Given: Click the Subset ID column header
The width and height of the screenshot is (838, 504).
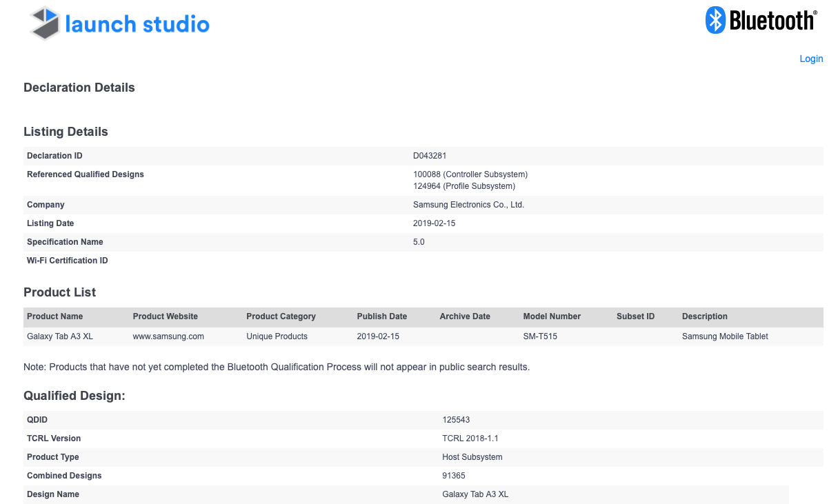Looking at the screenshot, I should click(x=635, y=316).
